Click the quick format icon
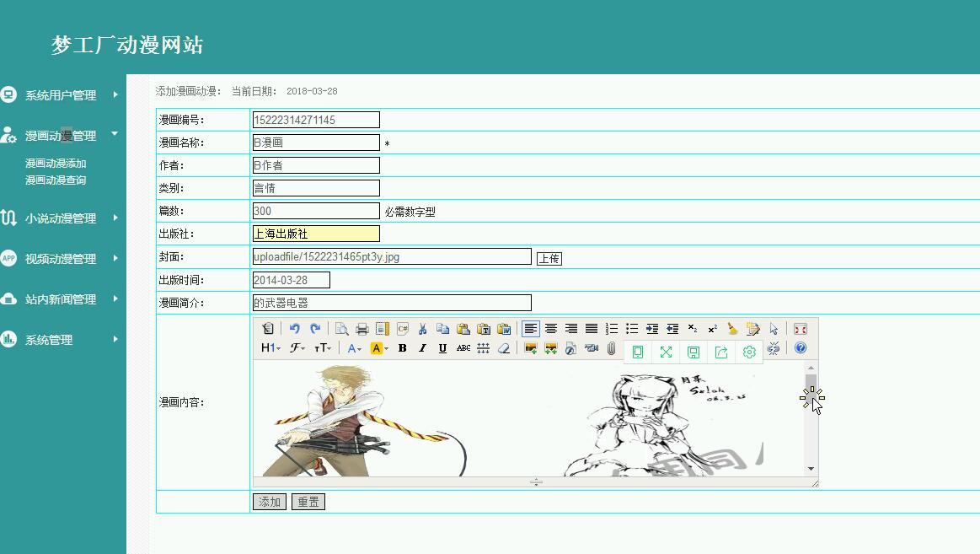This screenshot has height=554, width=980. pyautogui.click(x=753, y=328)
